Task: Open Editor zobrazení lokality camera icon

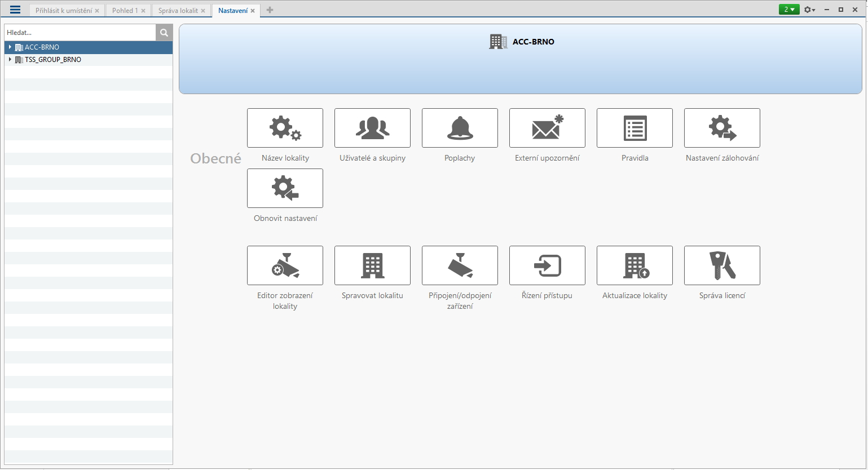Action: pos(285,265)
